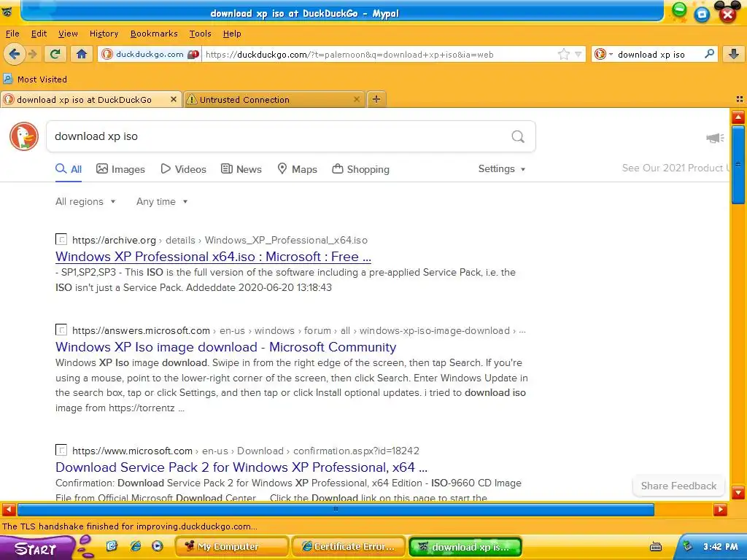
Task: Open Windows XP Iso image download result
Action: tap(226, 347)
